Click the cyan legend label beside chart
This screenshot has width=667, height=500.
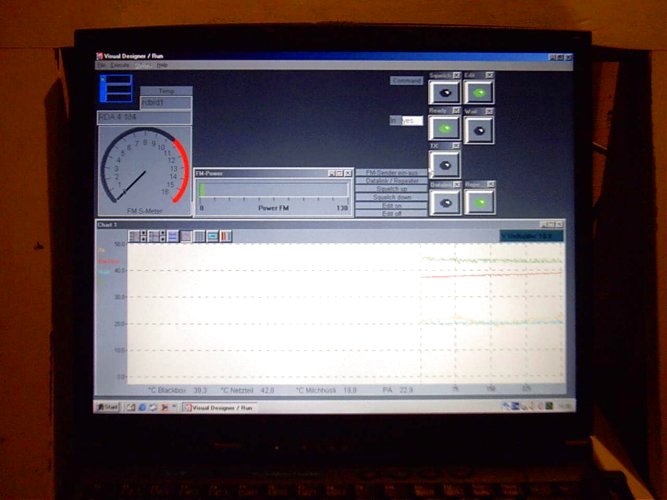pos(104,272)
